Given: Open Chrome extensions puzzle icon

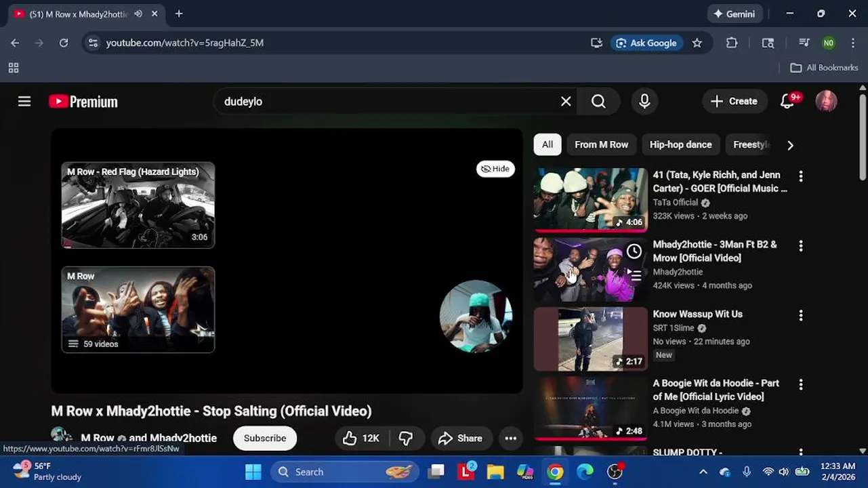Looking at the screenshot, I should tap(732, 43).
